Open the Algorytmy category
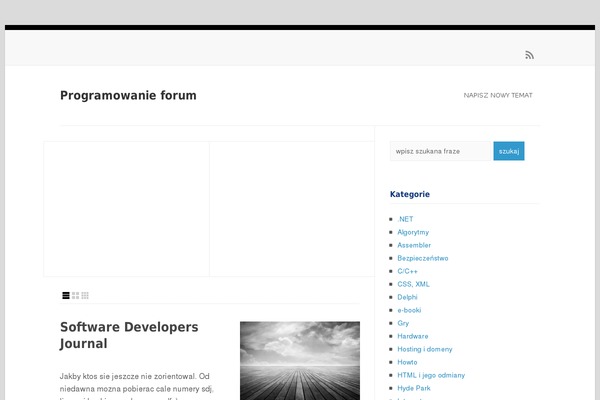The width and height of the screenshot is (600, 400). click(x=413, y=232)
